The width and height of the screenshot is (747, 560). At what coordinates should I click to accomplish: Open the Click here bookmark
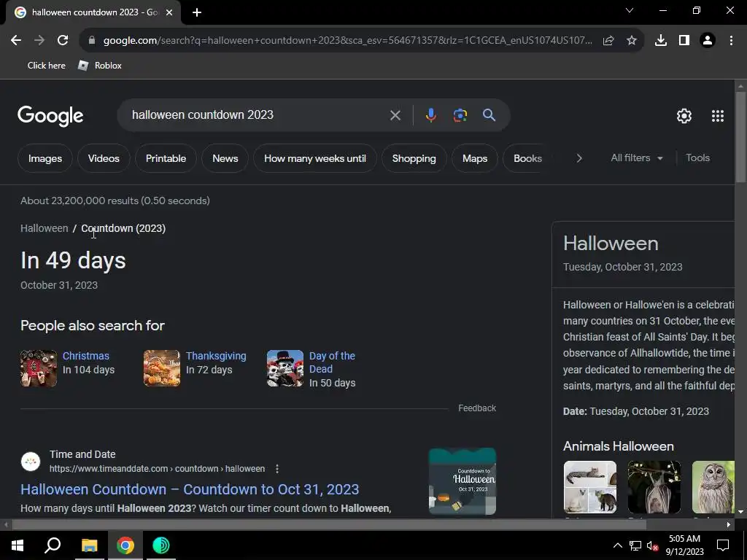(46, 66)
